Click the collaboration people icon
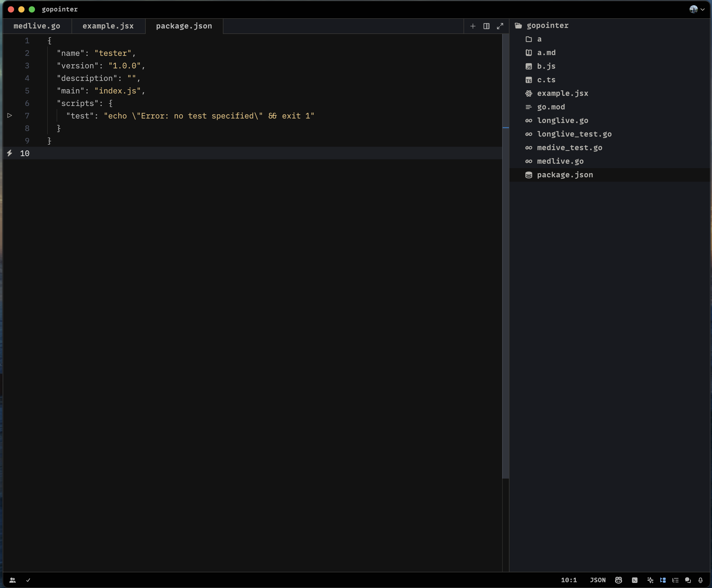712x588 pixels. [x=13, y=580]
